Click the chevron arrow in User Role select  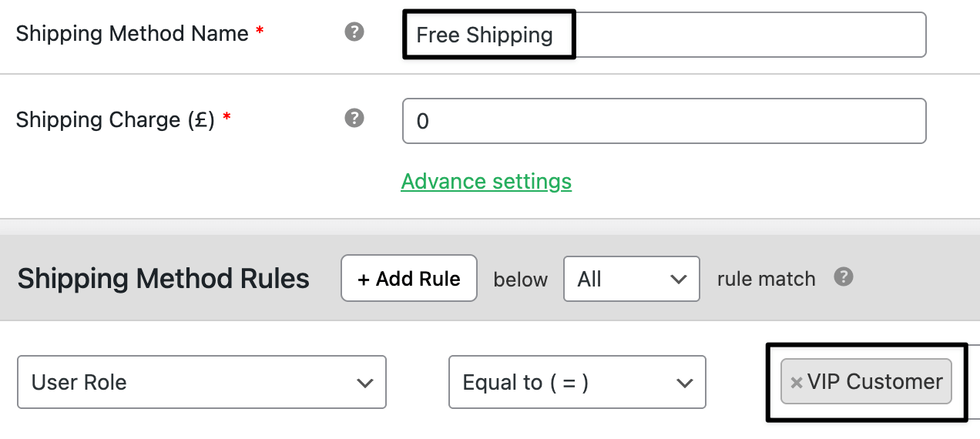[x=364, y=383]
